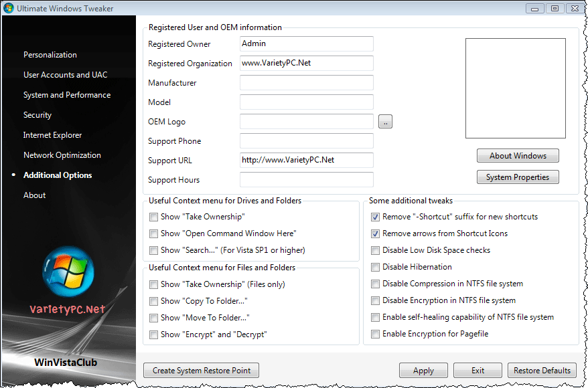Click the OEM Logo path field

(x=306, y=122)
